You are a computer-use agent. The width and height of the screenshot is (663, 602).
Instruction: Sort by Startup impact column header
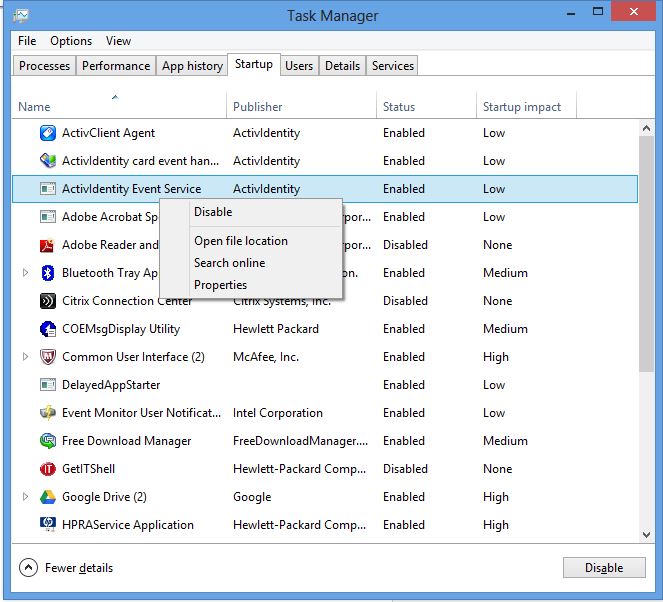pos(522,107)
